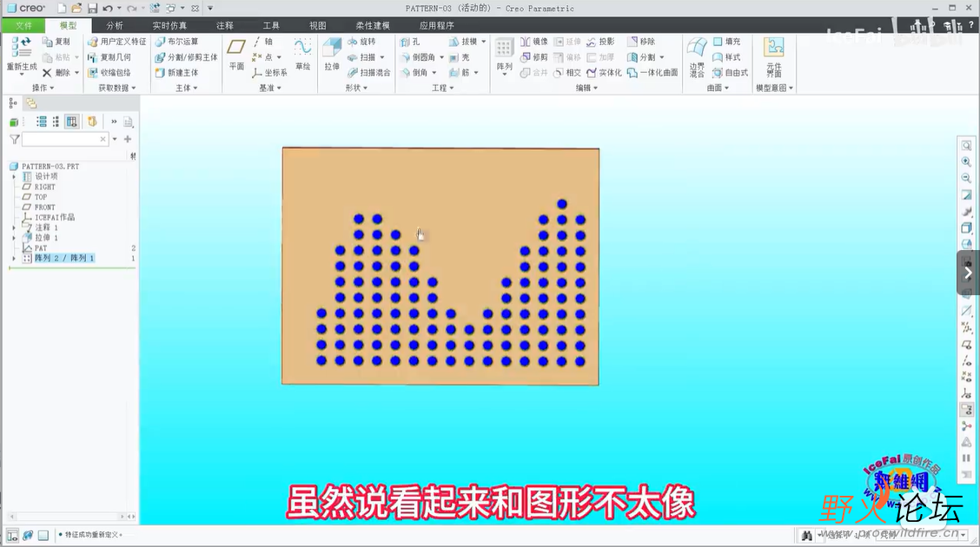The image size is (980, 547).
Task: Toggle the model tree column display icon
Action: click(72, 122)
